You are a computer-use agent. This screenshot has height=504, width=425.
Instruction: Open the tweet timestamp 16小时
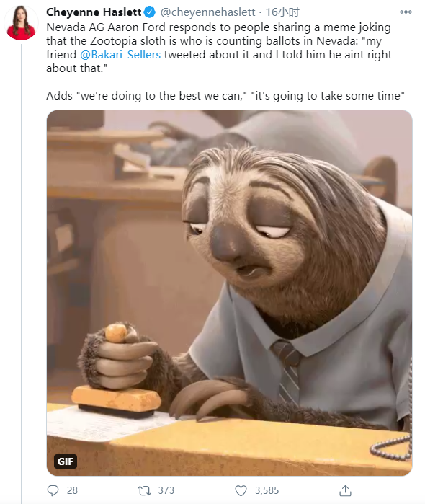(282, 12)
